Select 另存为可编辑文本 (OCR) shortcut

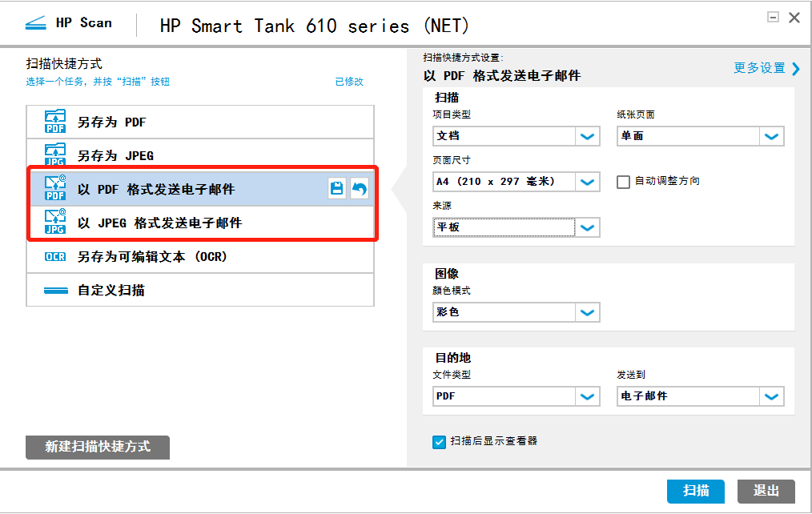(x=200, y=257)
